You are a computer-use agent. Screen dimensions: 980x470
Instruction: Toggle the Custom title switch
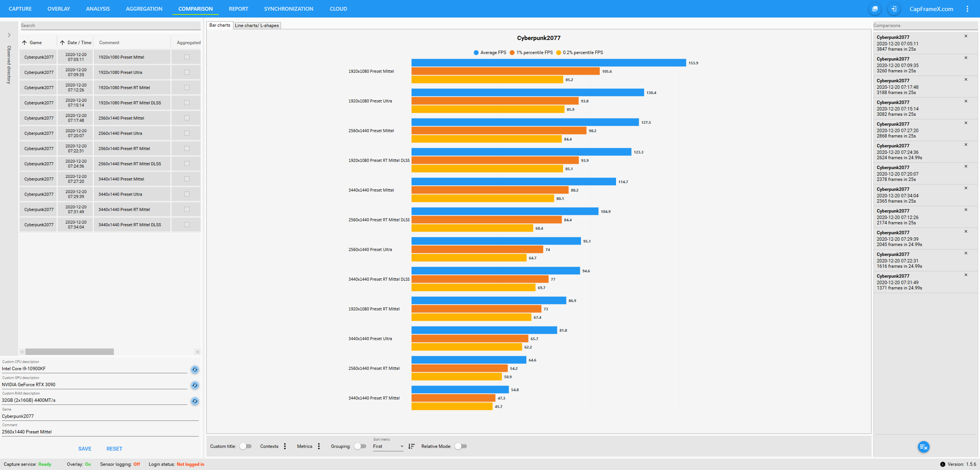[246, 446]
